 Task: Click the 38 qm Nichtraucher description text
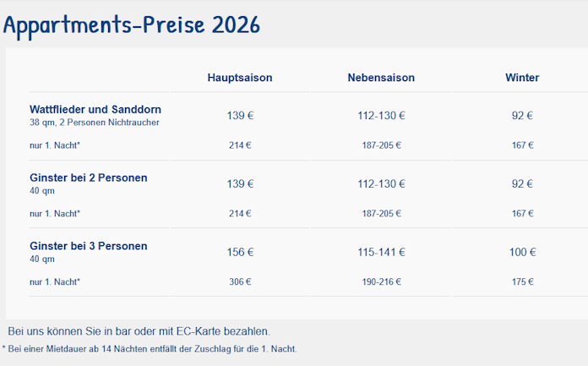pyautogui.click(x=95, y=123)
